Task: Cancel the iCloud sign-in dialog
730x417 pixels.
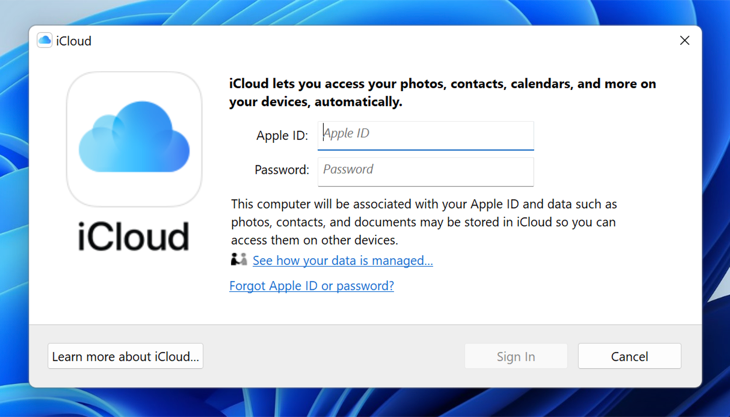Action: pyautogui.click(x=629, y=356)
